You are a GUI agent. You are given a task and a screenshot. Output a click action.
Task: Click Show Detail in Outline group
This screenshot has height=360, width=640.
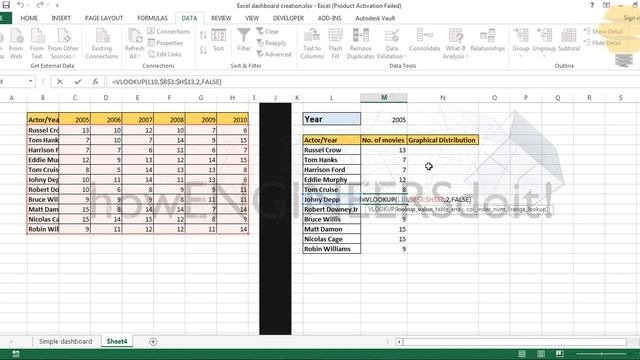(x=603, y=31)
